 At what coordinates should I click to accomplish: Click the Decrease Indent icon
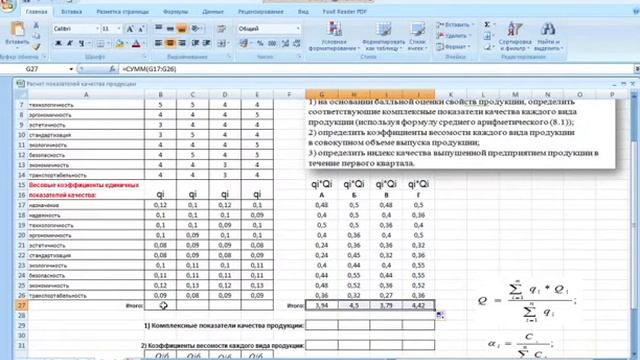point(196,43)
